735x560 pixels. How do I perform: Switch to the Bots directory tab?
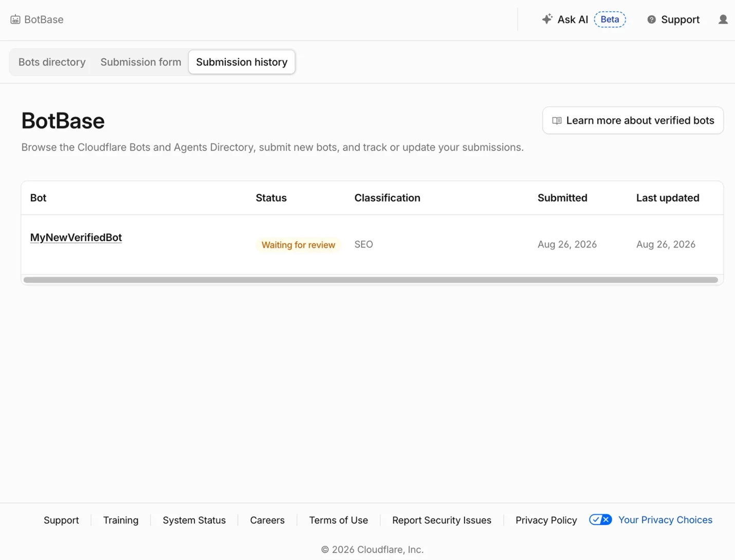[52, 62]
